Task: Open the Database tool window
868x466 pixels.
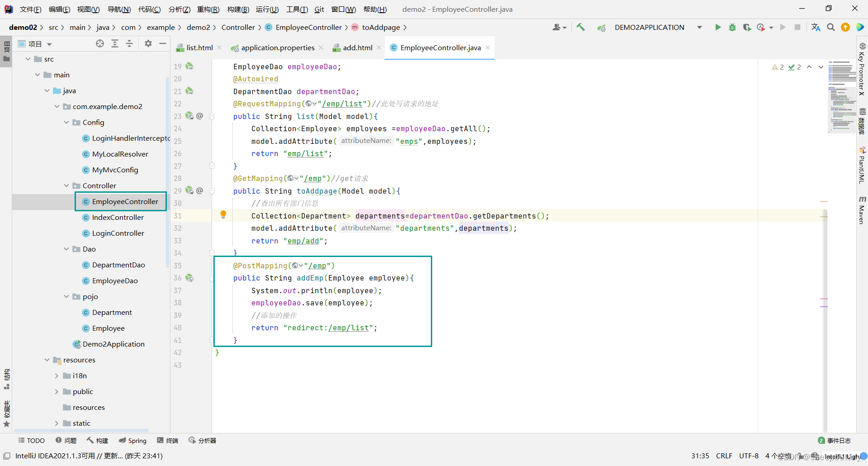Action: point(862,121)
